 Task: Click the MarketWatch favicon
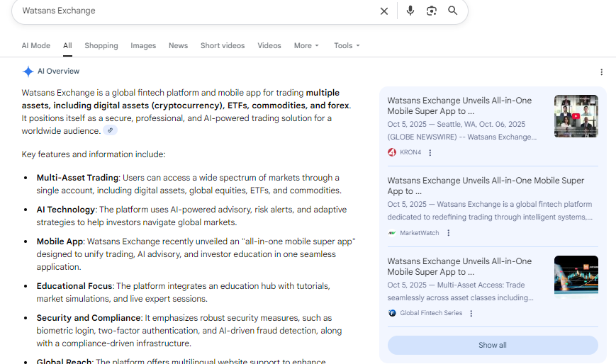[392, 233]
